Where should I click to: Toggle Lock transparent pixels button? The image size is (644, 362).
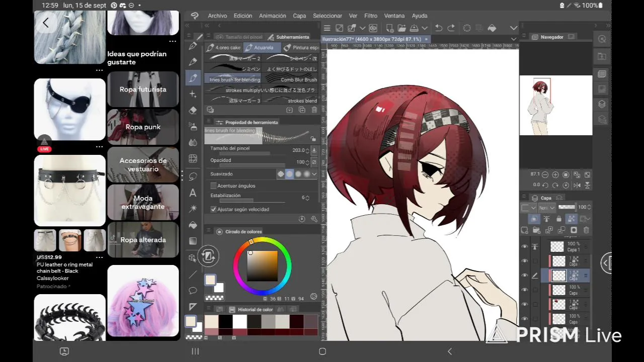571,219
